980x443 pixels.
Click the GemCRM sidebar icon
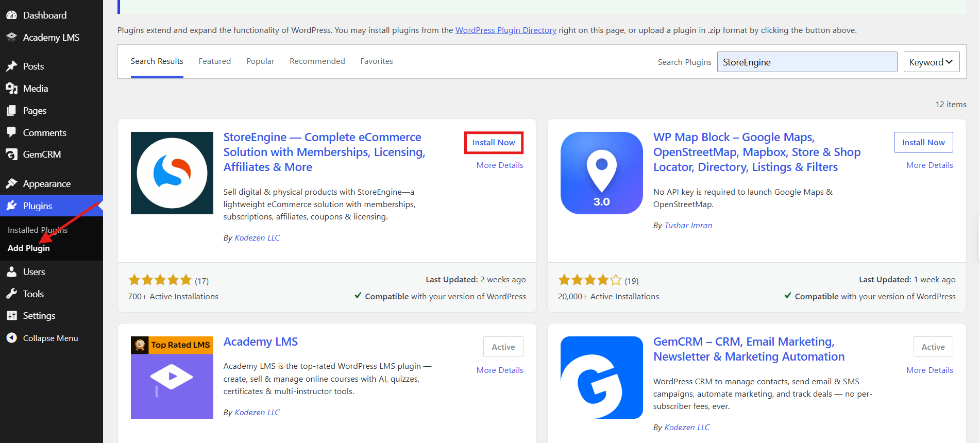click(x=11, y=154)
